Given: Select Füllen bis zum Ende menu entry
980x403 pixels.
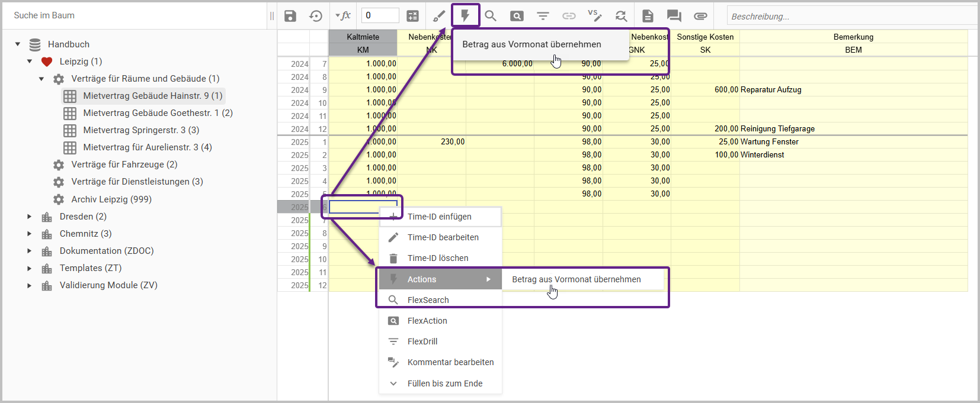Looking at the screenshot, I should pos(444,383).
